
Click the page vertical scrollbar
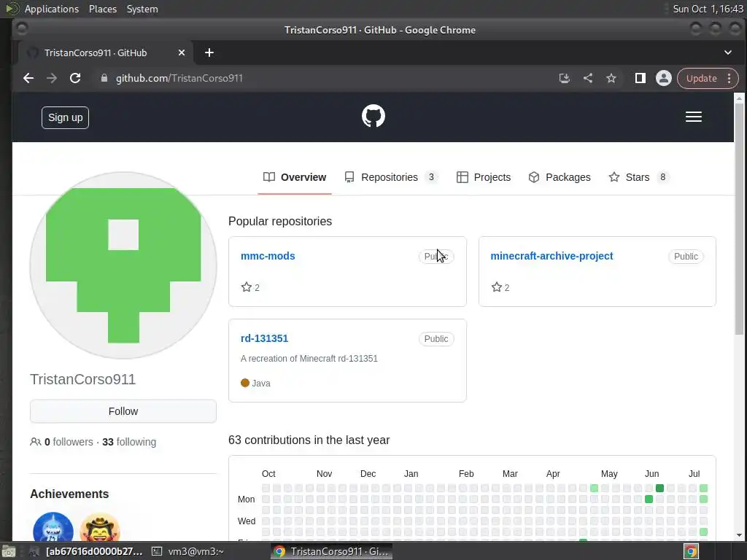pyautogui.click(x=740, y=219)
